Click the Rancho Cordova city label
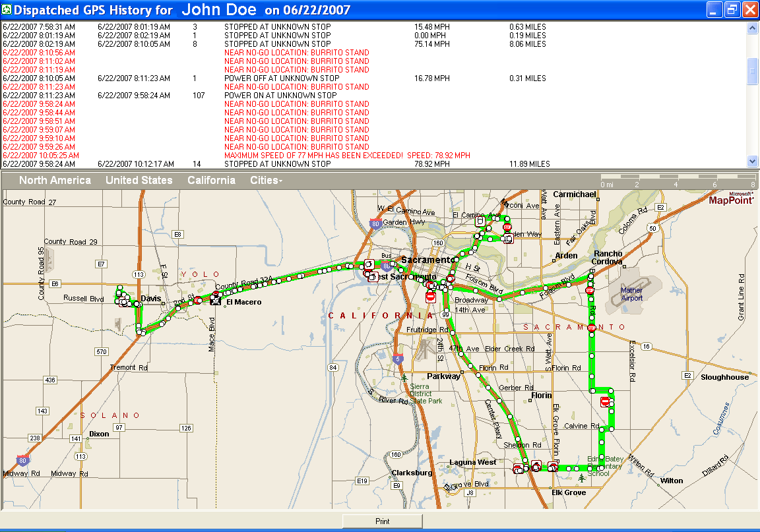The width and height of the screenshot is (760, 532). 608,257
